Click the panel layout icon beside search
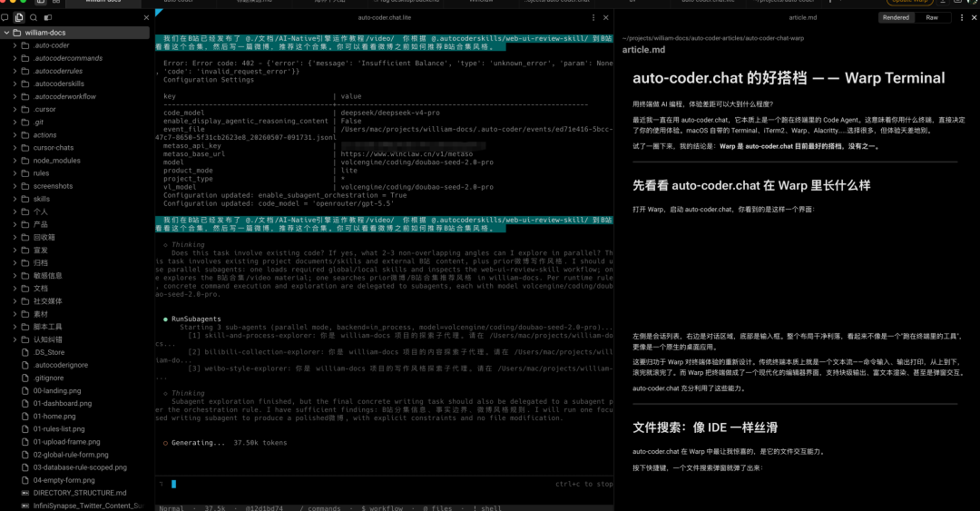 (x=48, y=17)
